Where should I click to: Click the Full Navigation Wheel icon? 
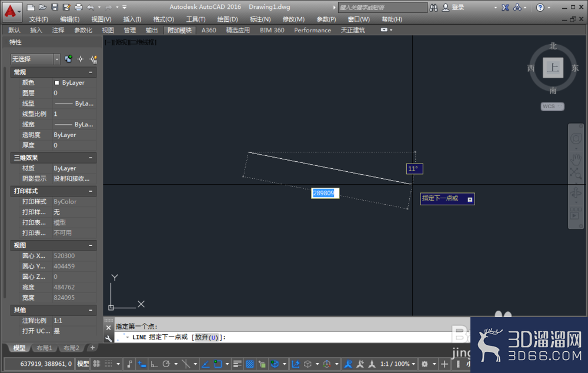[576, 139]
